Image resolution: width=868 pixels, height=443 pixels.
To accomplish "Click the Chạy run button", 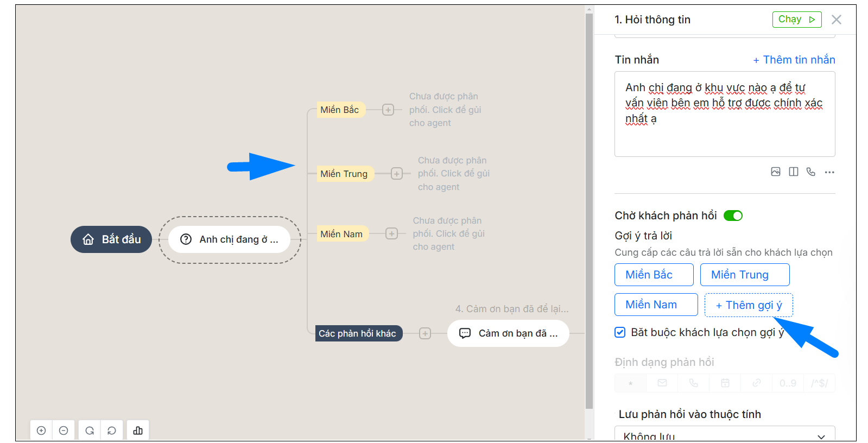I will coord(796,20).
